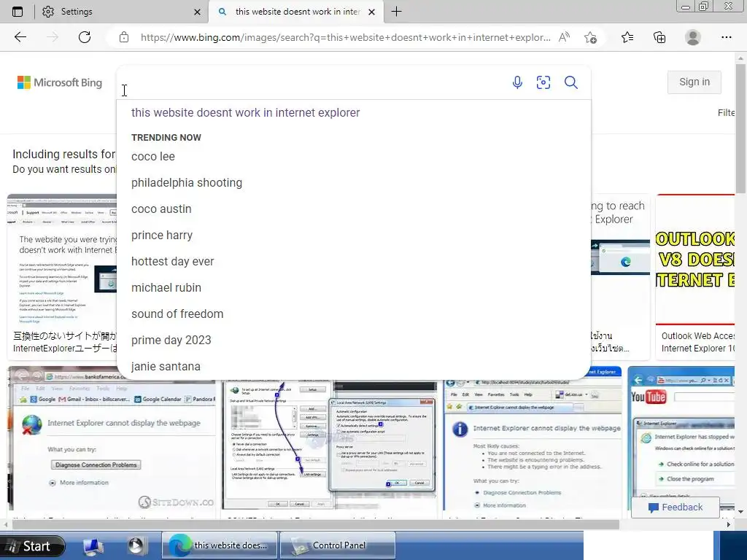Add this page to favorites star-plus icon
The height and width of the screenshot is (560, 747).
point(590,37)
